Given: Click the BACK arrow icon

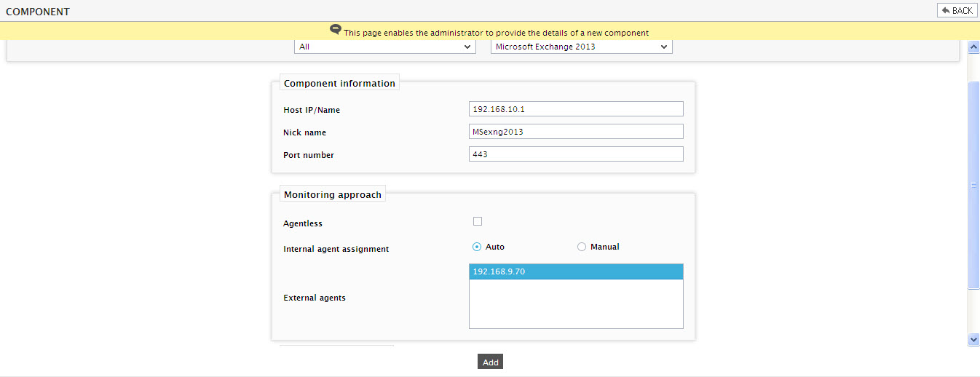Looking at the screenshot, I should pyautogui.click(x=946, y=10).
